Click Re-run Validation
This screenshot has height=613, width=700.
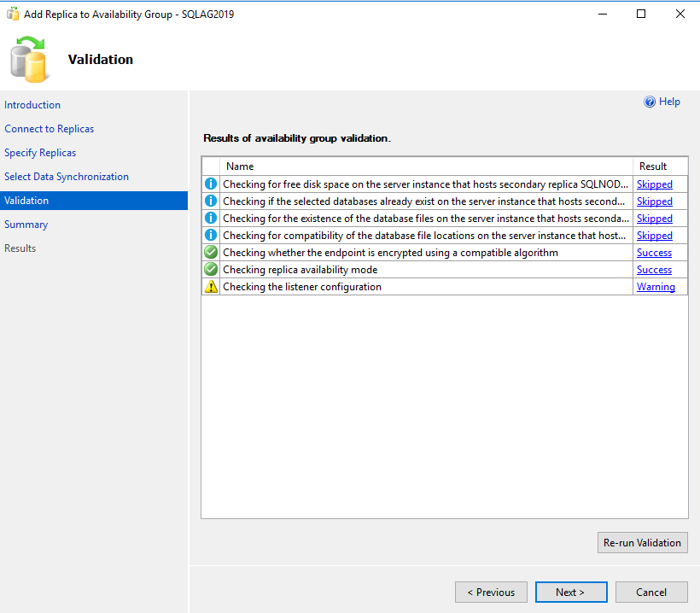(x=642, y=542)
